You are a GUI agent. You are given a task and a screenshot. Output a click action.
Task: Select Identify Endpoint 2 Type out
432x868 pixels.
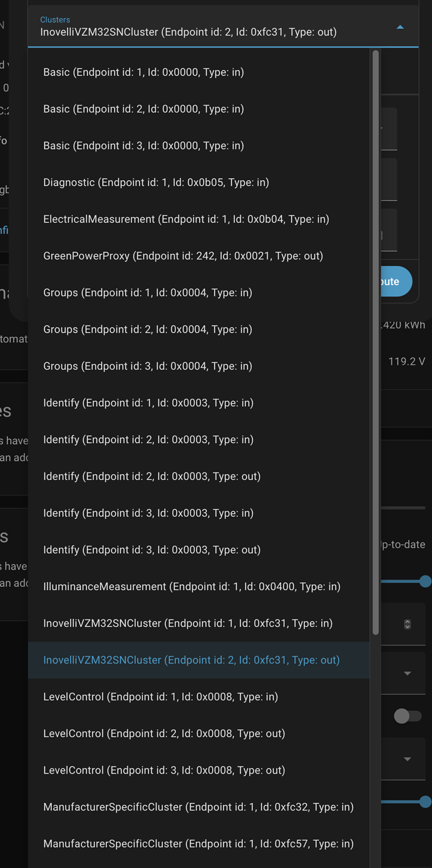click(152, 477)
